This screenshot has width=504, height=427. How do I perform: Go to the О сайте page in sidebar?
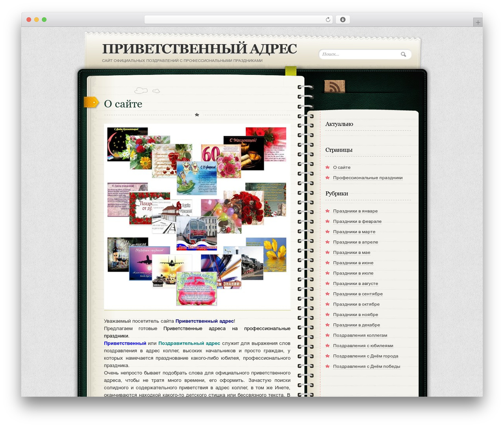(342, 167)
